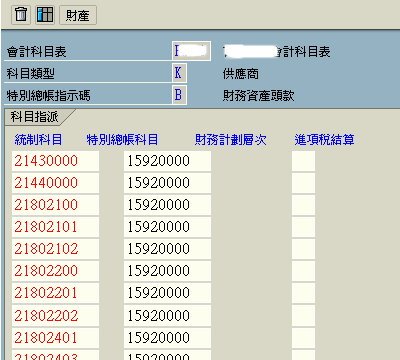This screenshot has height=360, width=400.
Task: Click 進項稅結算 field in row 21430000
Action: click(x=303, y=161)
